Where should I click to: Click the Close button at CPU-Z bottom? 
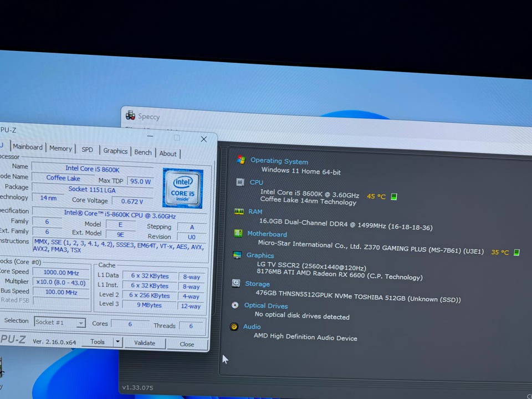click(187, 344)
